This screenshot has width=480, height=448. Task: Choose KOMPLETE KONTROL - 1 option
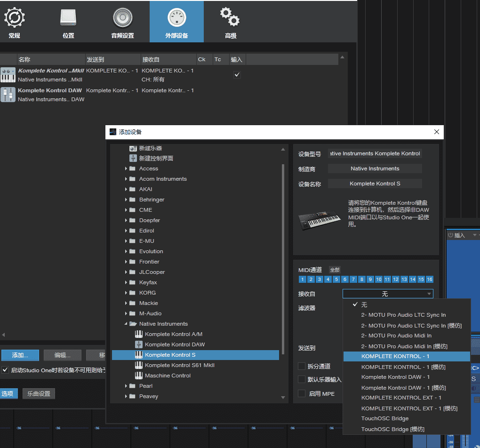click(x=407, y=356)
